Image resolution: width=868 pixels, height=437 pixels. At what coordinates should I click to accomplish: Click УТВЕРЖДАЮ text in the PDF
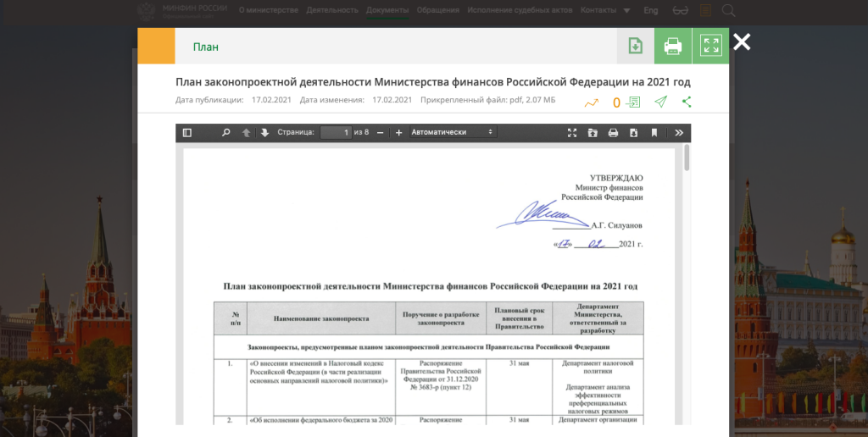pyautogui.click(x=616, y=178)
